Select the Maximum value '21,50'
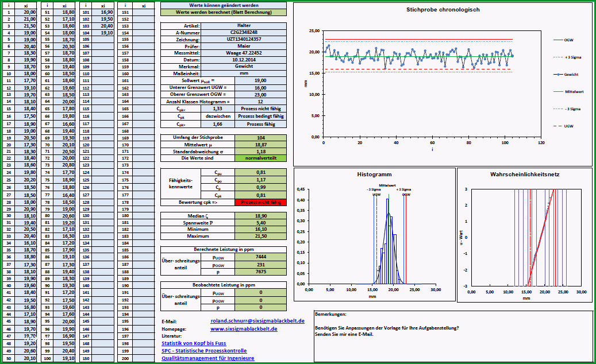This screenshot has width=596, height=364. coord(261,236)
